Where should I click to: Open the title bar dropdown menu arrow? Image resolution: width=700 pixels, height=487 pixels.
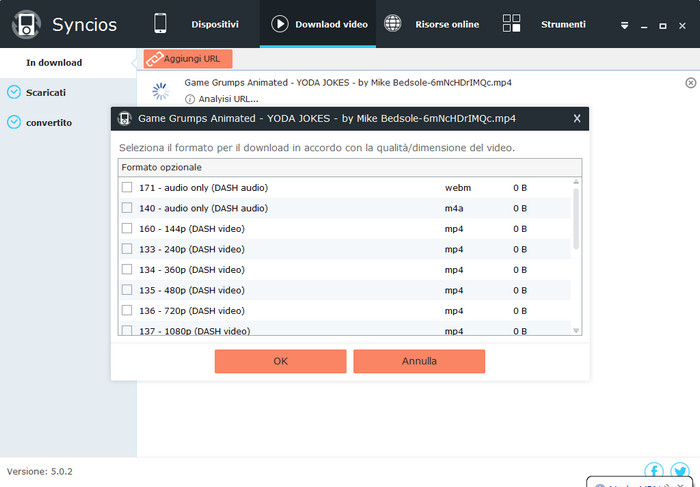(x=625, y=26)
